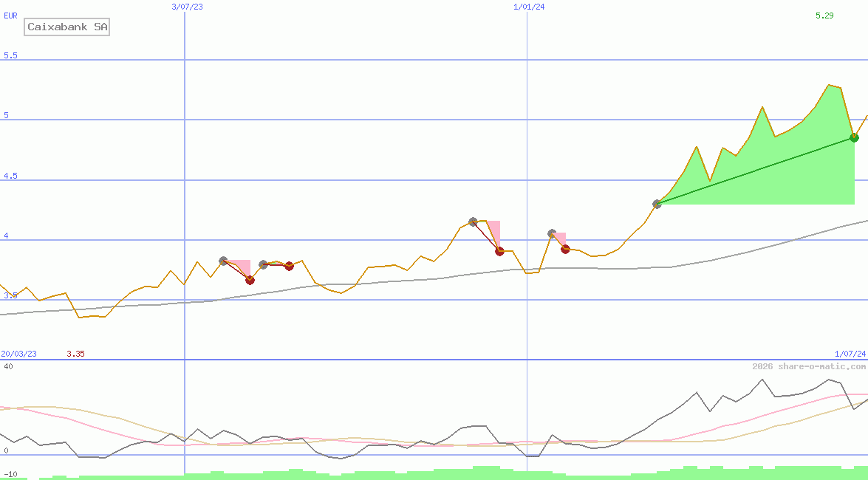This screenshot has height=480, width=868.
Task: Click the 1/01/24 date label at top
Action: click(529, 7)
